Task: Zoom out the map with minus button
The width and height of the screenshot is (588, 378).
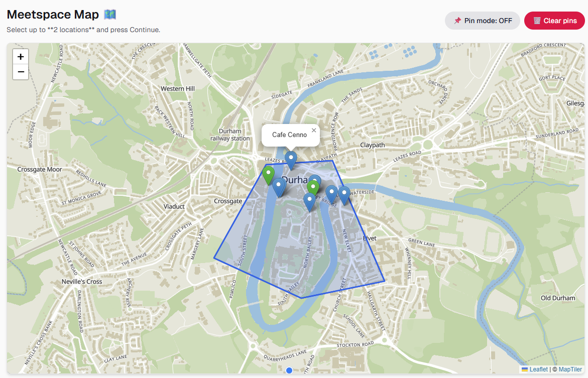Action: click(21, 72)
